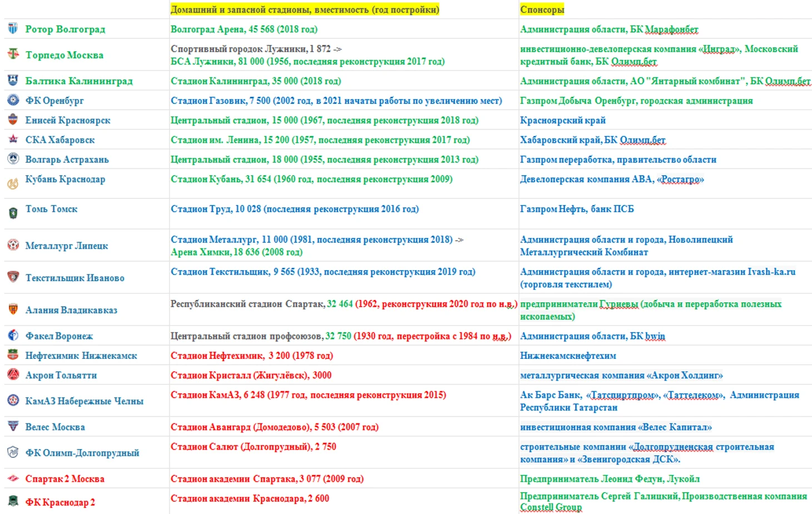Select the team name 'Факел Воронеж'

tap(59, 336)
